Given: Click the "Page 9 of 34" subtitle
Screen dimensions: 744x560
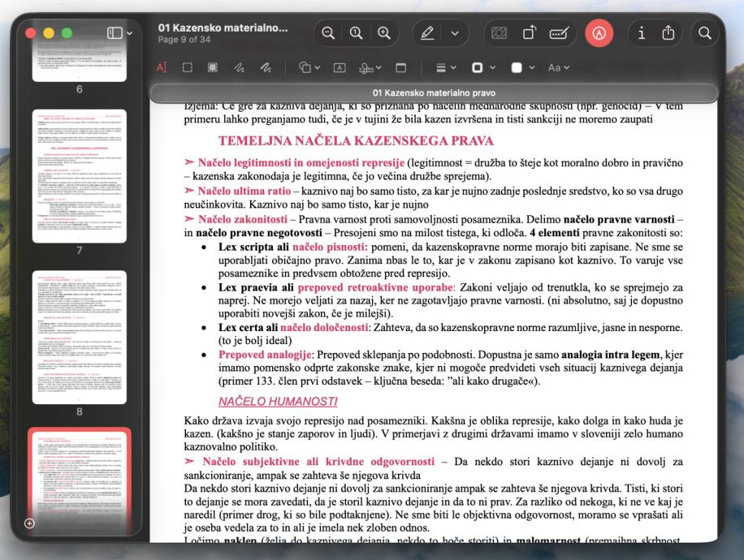Looking at the screenshot, I should [184, 40].
